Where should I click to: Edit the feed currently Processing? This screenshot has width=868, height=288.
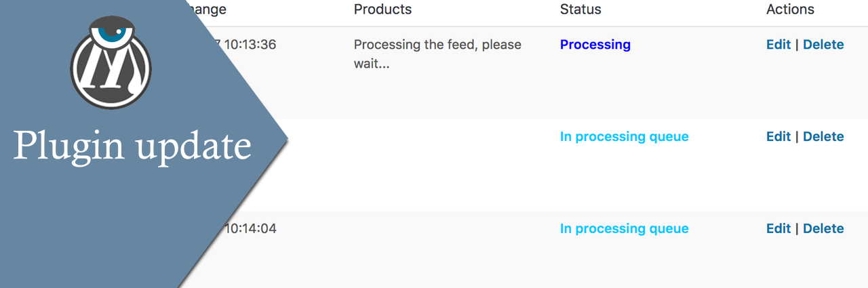[778, 45]
